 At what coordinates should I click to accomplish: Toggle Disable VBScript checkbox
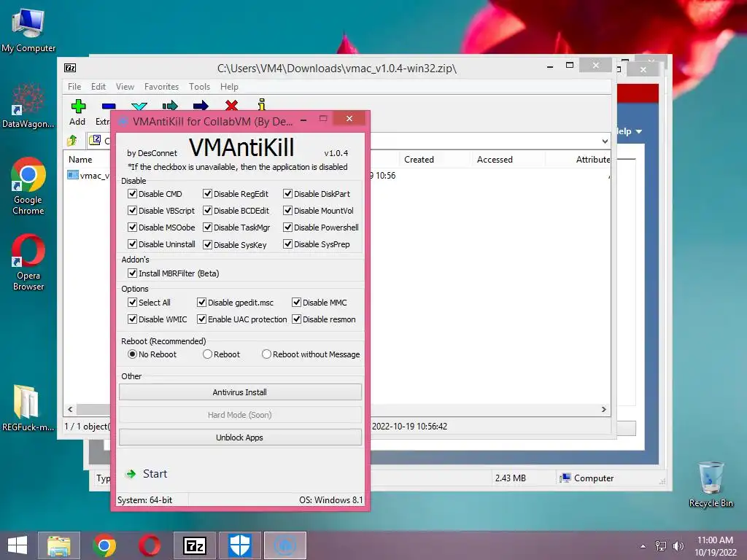click(133, 211)
